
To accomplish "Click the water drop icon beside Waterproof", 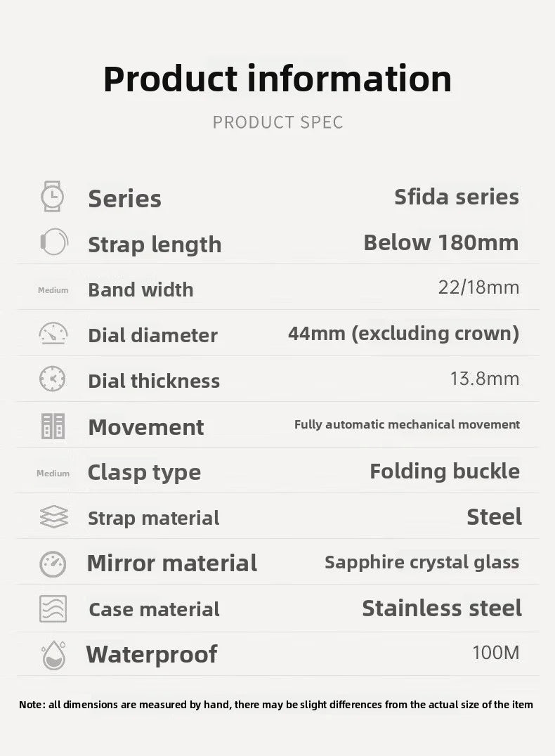I will (x=53, y=654).
